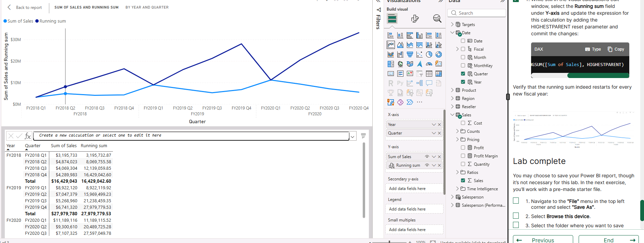This screenshot has height=243, width=644.
Task: Select the clustered column chart visual
Action: point(419,35)
